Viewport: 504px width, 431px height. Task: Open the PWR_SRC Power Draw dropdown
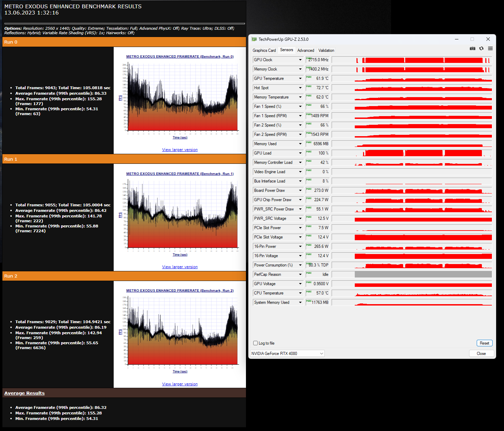300,209
